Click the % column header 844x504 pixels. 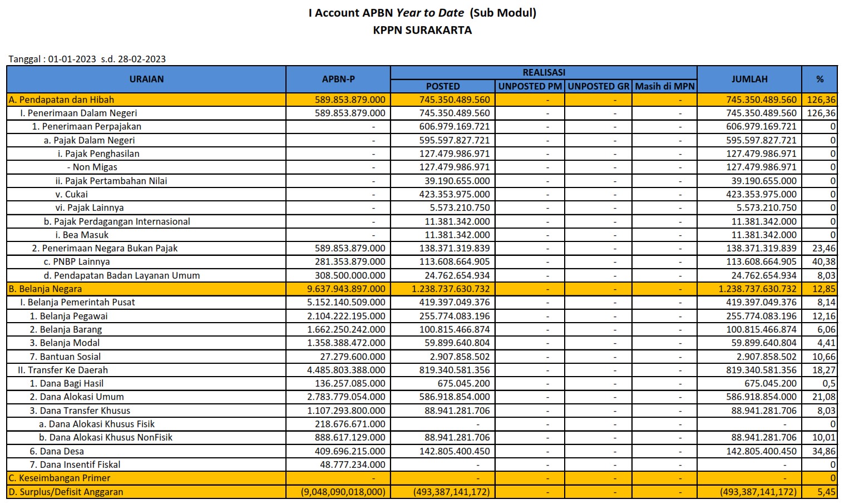pos(820,79)
